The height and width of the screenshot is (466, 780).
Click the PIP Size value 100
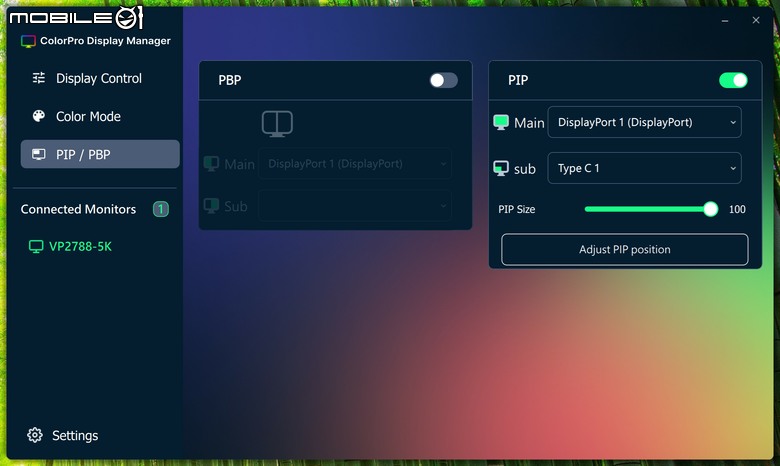point(737,209)
